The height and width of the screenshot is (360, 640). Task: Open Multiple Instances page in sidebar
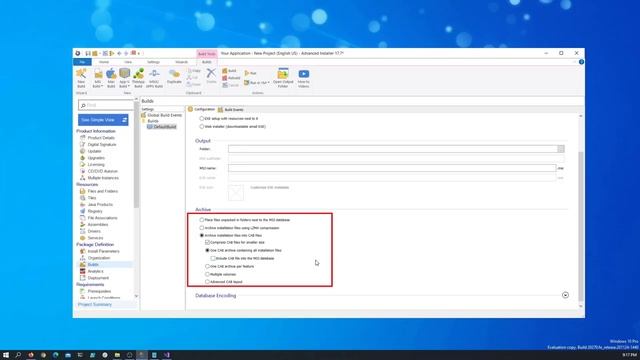(x=103, y=178)
